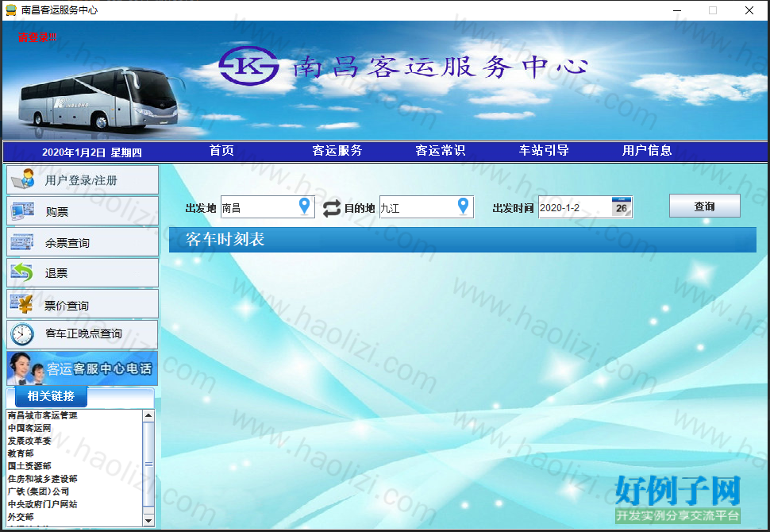Click the swap origin and destination arrows icon
This screenshot has width=770, height=532.
[x=332, y=208]
